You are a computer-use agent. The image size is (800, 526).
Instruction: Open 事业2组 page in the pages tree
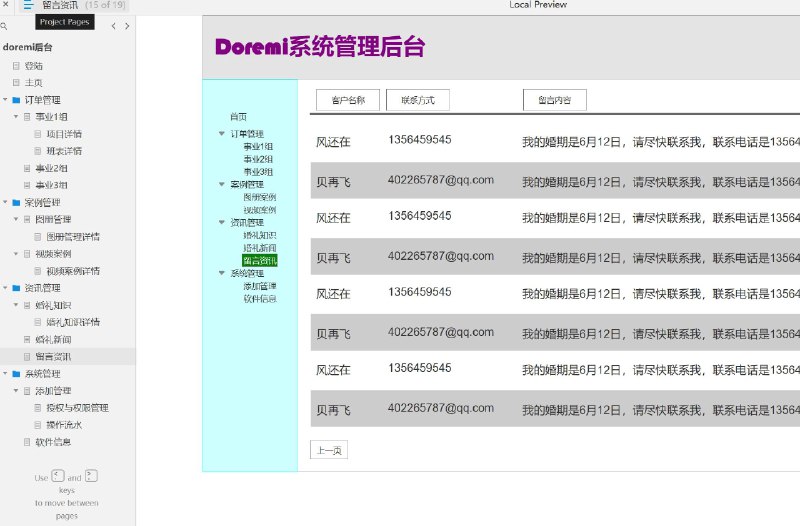51,168
